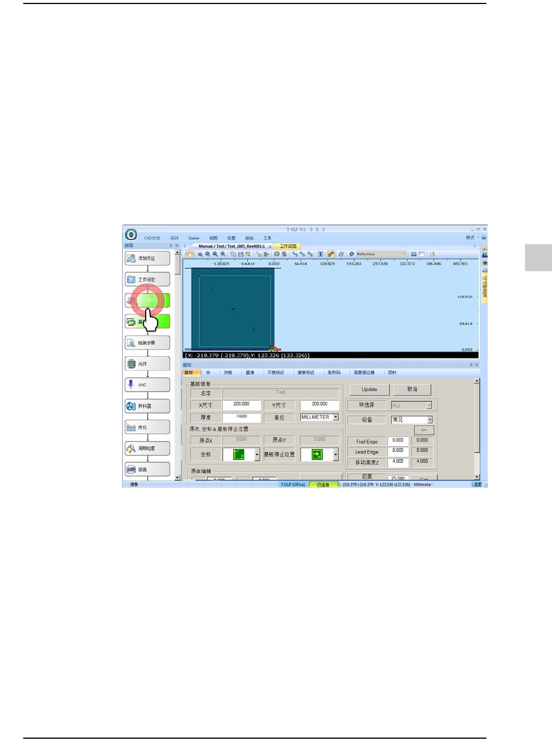Open the CAD文件 menu
The width and height of the screenshot is (552, 756).
point(152,238)
